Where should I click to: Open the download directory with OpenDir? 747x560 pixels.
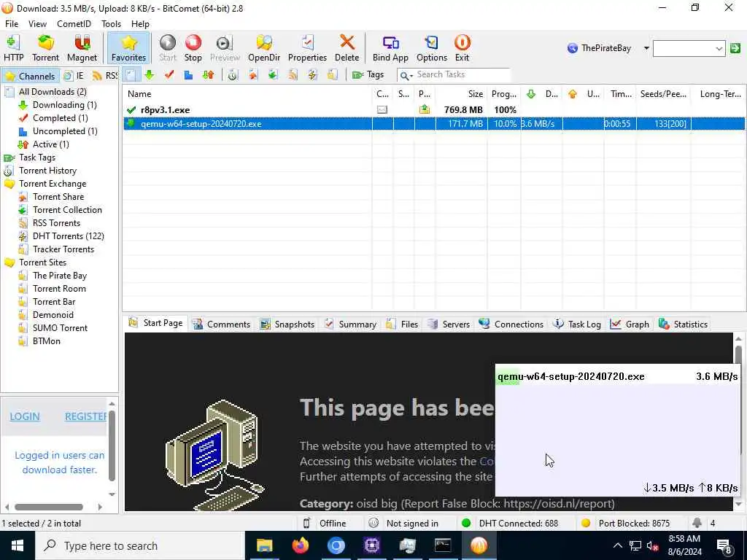click(264, 48)
